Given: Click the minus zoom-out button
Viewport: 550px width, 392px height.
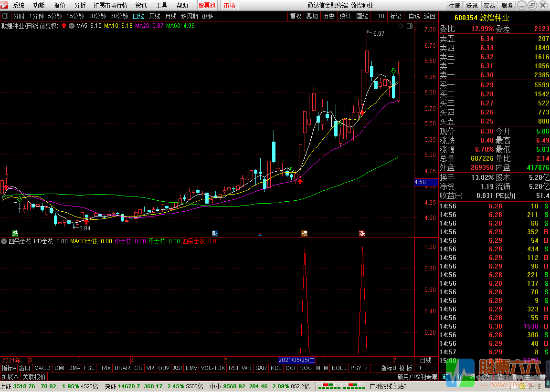Looking at the screenshot, I should click(432, 368).
